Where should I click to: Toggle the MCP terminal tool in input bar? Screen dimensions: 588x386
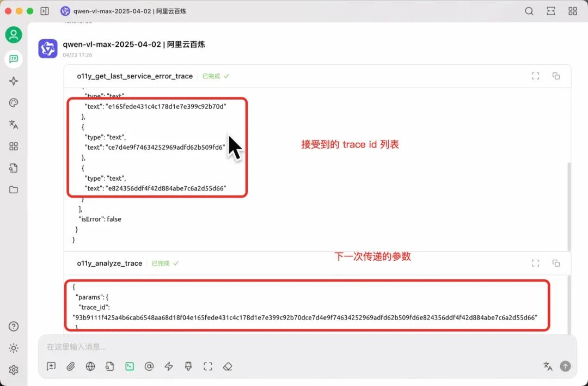(x=129, y=366)
